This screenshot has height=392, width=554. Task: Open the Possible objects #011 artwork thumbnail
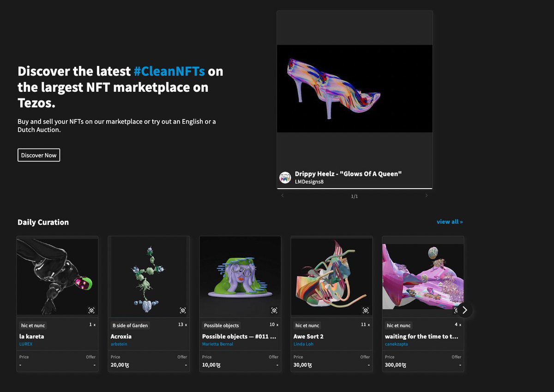pos(240,276)
